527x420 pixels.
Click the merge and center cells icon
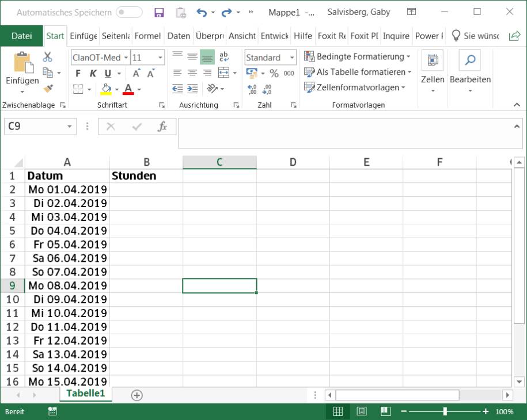point(223,72)
